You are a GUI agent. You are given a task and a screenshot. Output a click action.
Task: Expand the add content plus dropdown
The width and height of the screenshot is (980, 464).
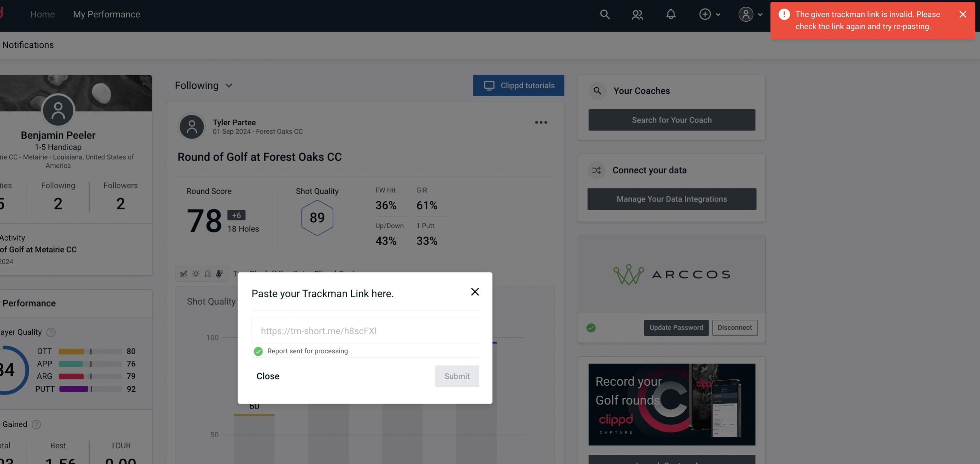click(x=710, y=14)
